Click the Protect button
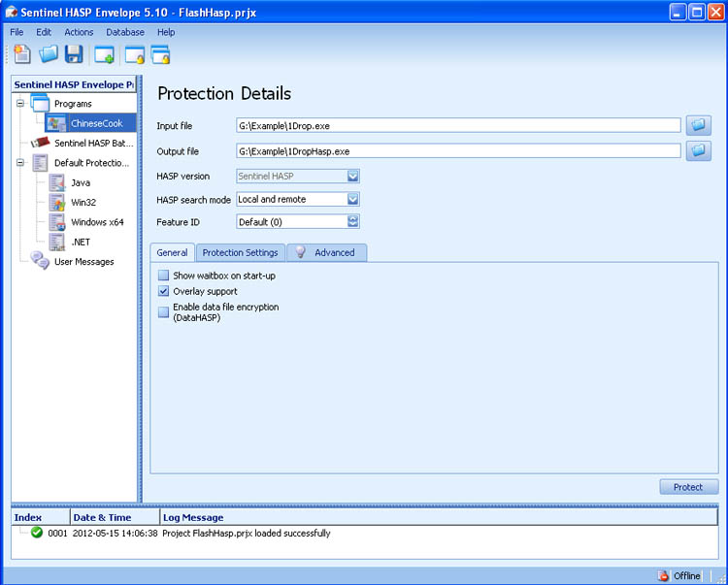This screenshot has height=585, width=728. coord(688,487)
